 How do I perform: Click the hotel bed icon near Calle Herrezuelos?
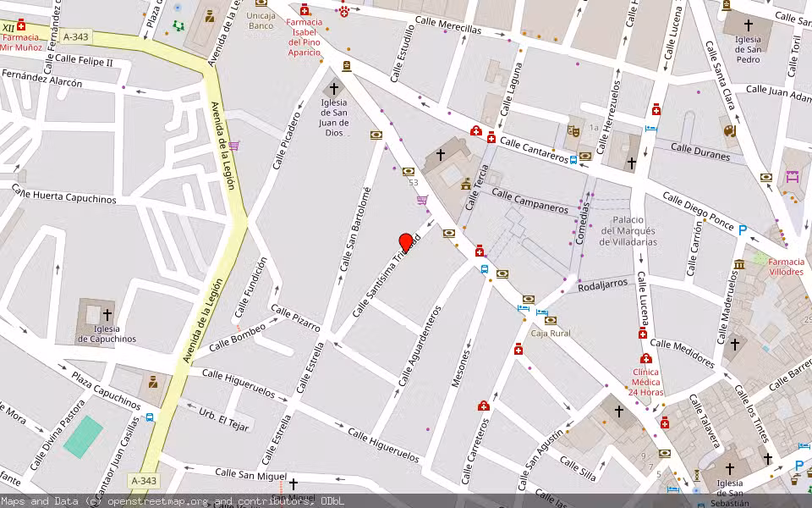(651, 129)
